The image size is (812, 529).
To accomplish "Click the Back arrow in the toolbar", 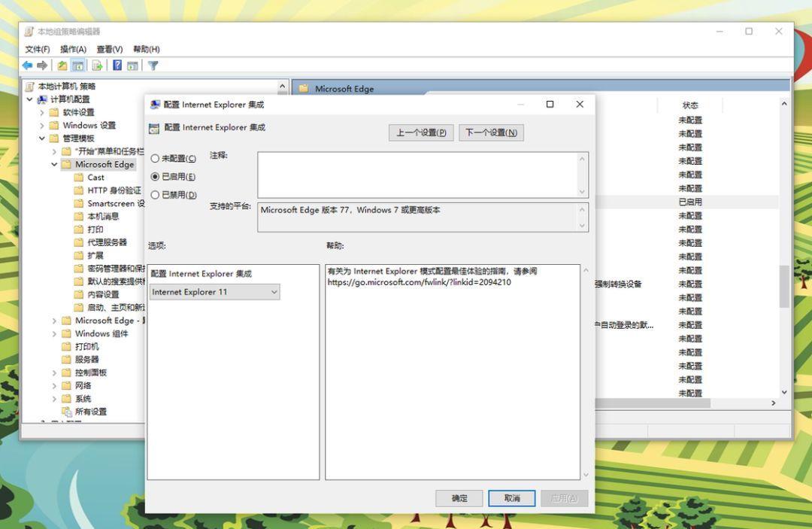I will click(x=28, y=65).
